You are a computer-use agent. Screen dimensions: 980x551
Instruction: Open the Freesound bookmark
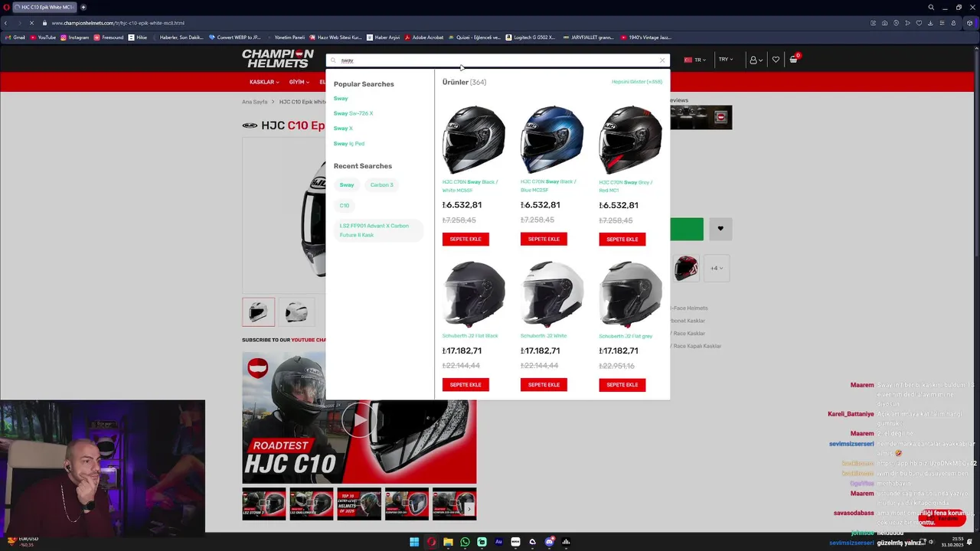point(109,37)
